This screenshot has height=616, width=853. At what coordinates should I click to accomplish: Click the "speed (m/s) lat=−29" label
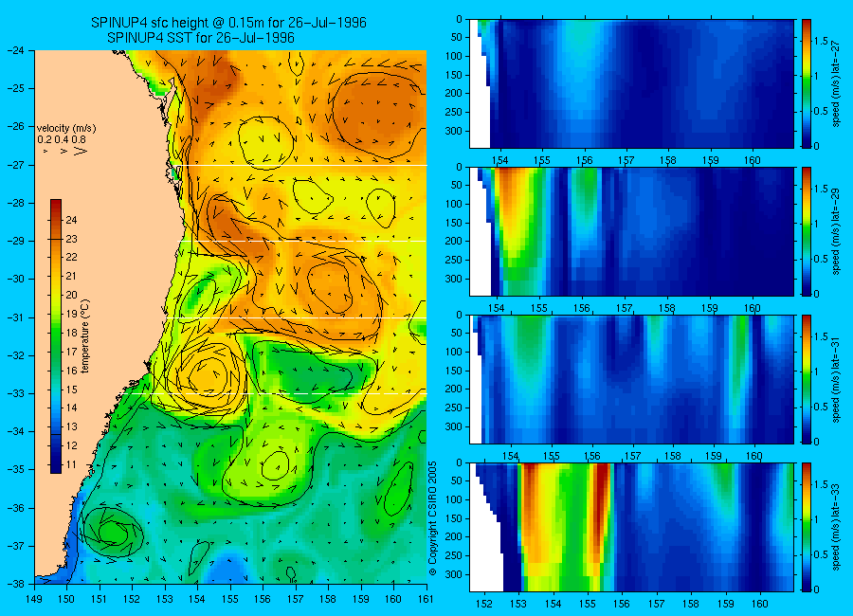pyautogui.click(x=837, y=231)
